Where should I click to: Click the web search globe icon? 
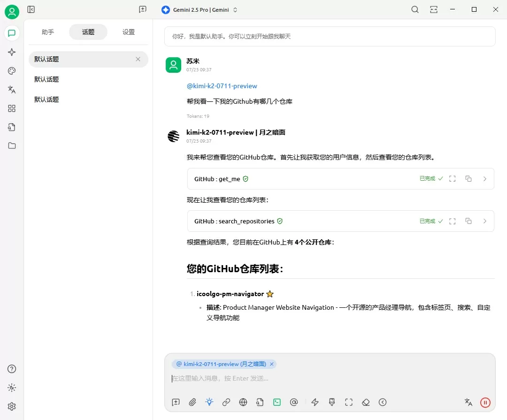[243, 402]
